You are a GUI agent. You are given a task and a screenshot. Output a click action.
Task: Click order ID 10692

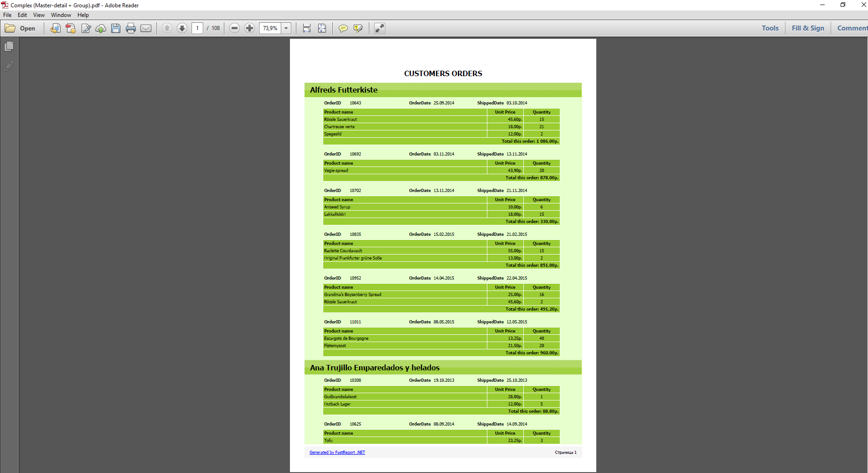355,154
